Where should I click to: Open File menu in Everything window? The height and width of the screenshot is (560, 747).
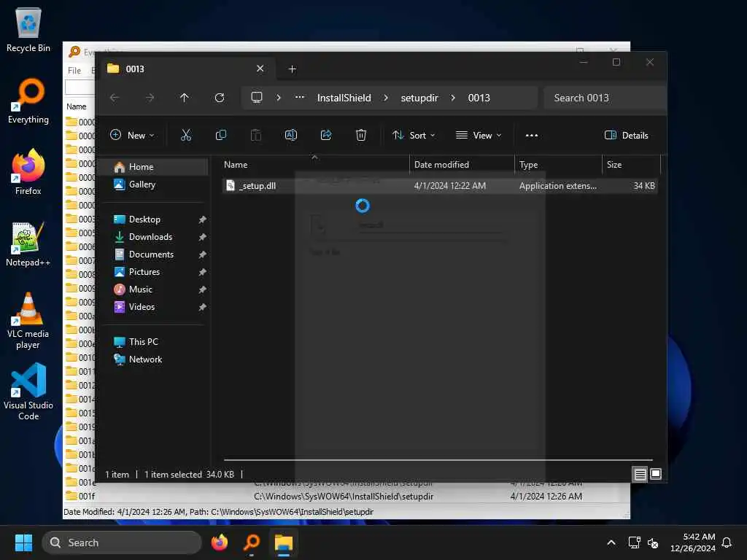74,71
